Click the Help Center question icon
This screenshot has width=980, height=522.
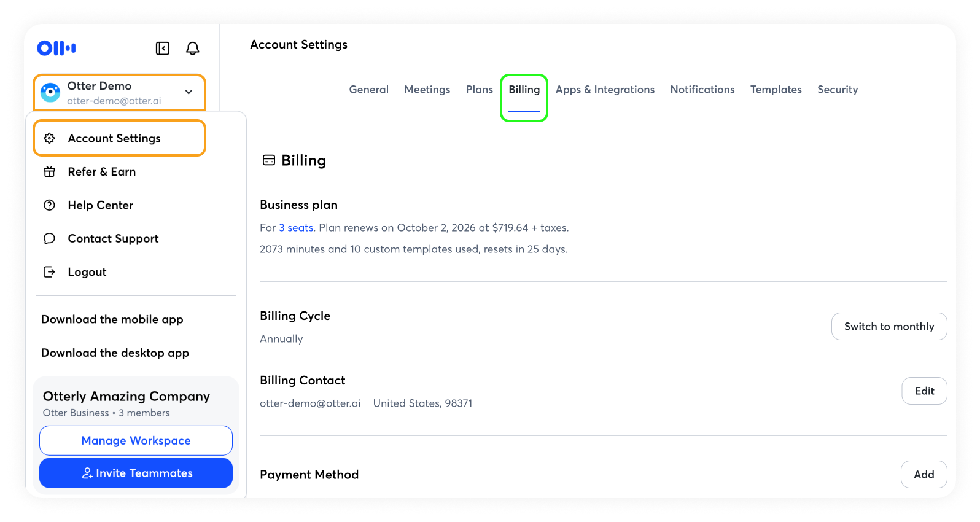pyautogui.click(x=50, y=205)
